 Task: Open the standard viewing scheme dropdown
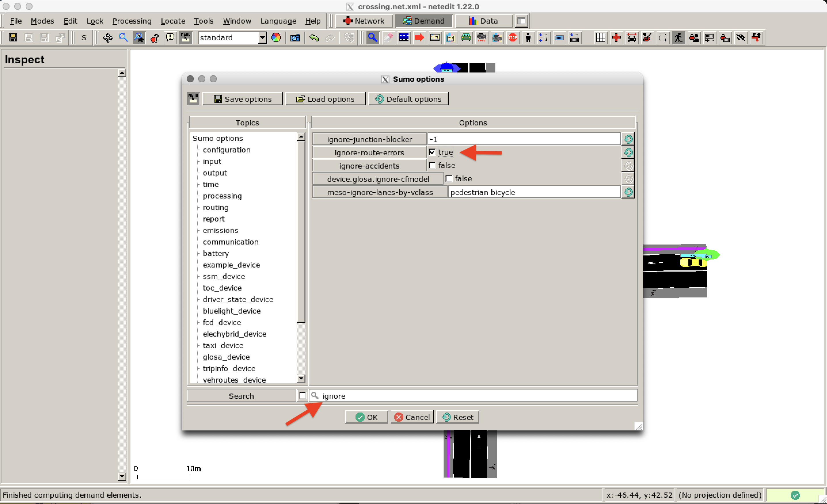pos(261,38)
